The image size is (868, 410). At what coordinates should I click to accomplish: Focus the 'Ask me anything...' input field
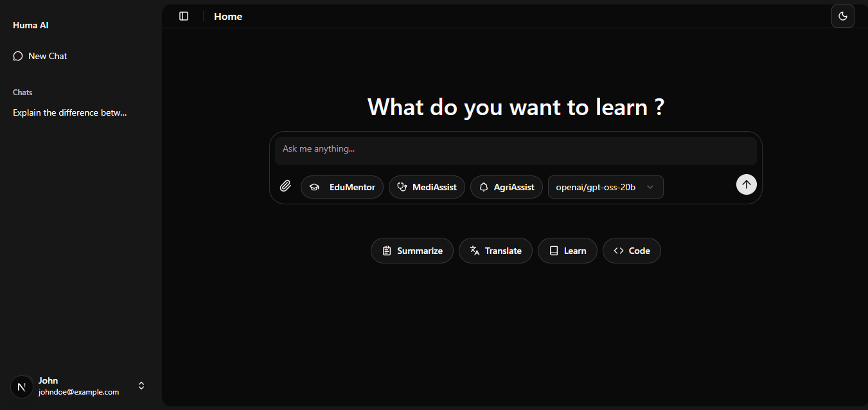point(515,149)
